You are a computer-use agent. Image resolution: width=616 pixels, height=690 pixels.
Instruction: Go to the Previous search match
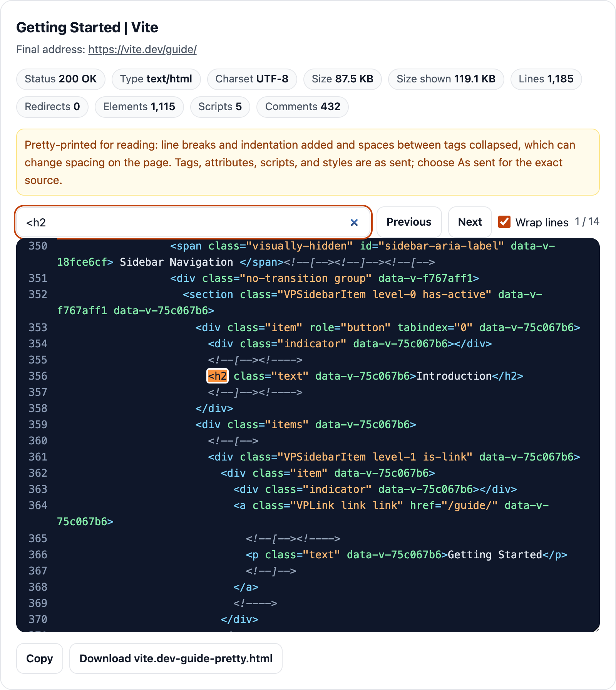(409, 222)
